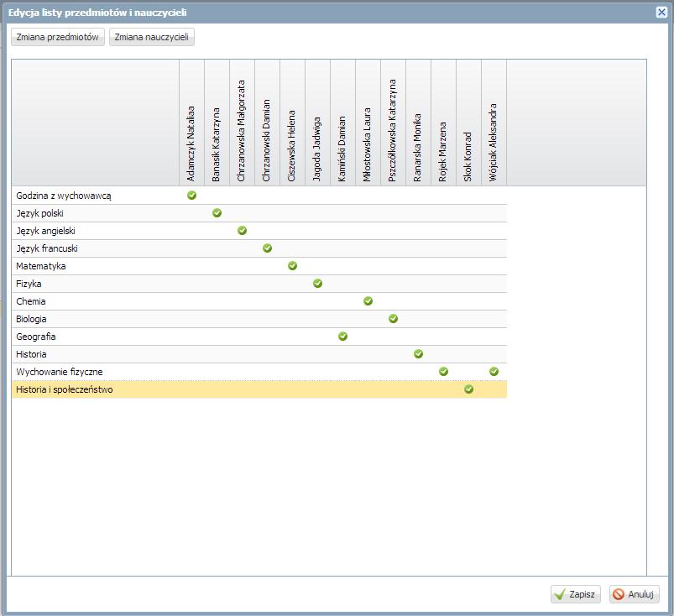Click the Ciszewska Helena column header

point(292,123)
